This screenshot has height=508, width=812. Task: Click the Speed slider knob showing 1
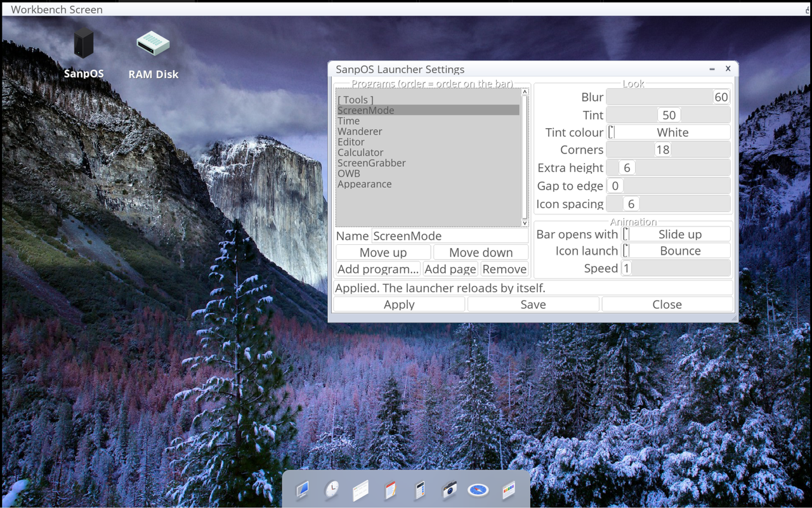point(627,268)
